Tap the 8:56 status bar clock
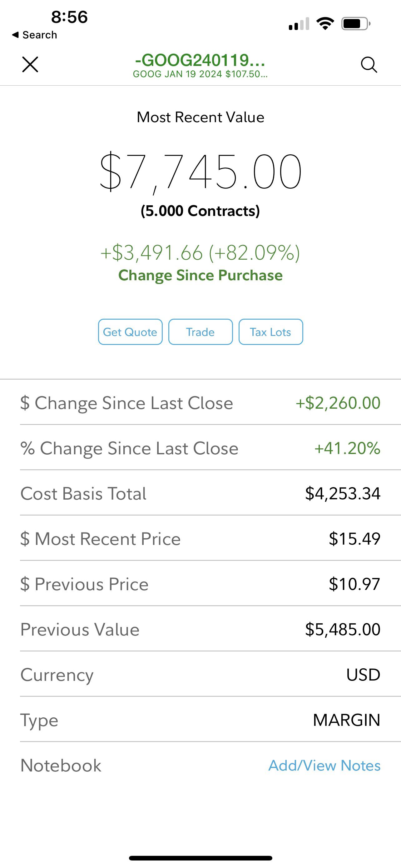 [69, 17]
